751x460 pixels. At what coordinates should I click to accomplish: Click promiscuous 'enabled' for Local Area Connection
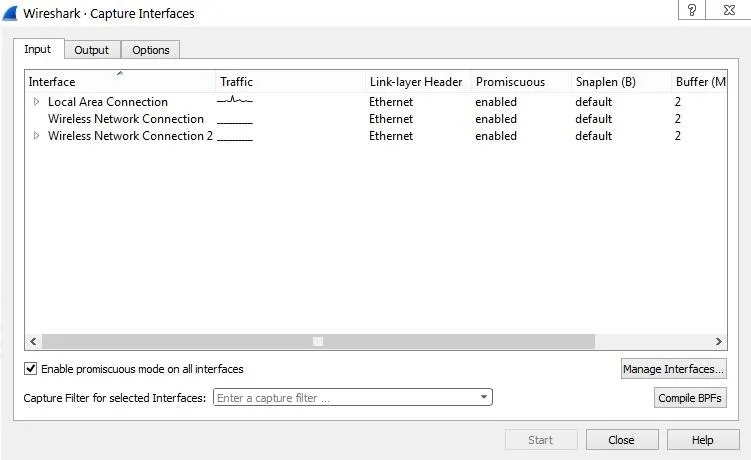tap(496, 102)
